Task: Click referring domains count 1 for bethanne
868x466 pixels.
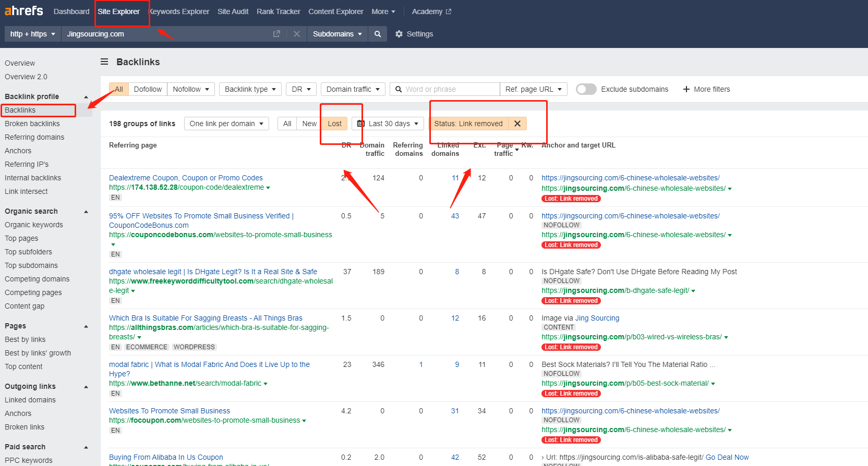Action: (x=421, y=364)
